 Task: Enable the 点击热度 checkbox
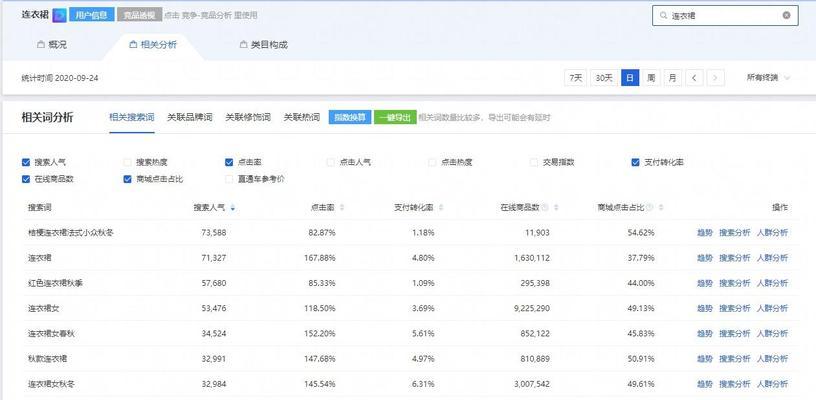(432, 162)
